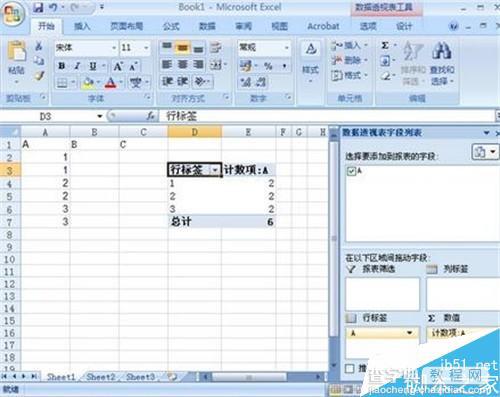The width and height of the screenshot is (500, 397).
Task: Align text to middle vertically
Action: 182,48
